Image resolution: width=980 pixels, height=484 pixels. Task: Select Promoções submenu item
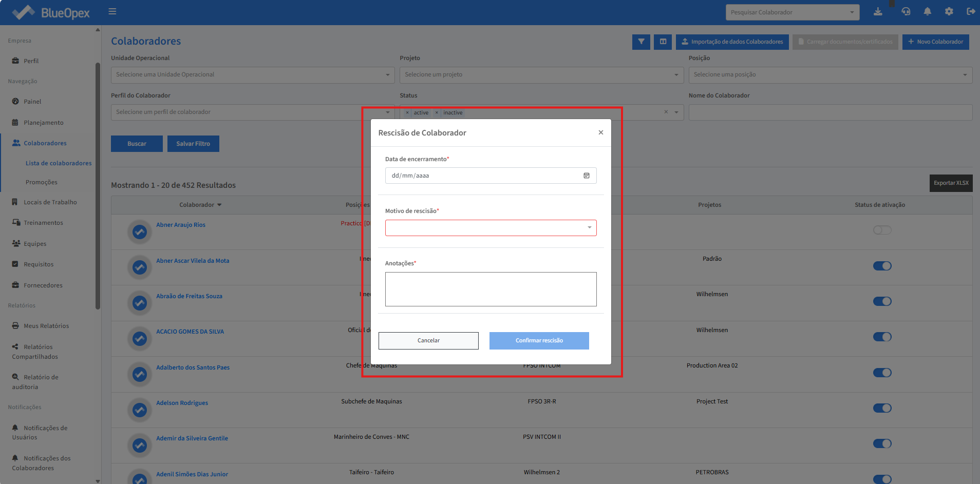(x=42, y=182)
